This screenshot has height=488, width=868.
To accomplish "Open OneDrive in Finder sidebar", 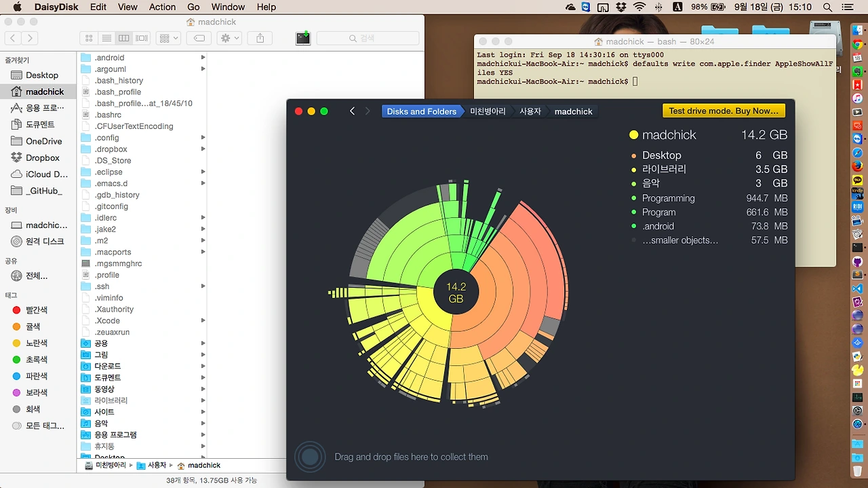I will click(38, 141).
